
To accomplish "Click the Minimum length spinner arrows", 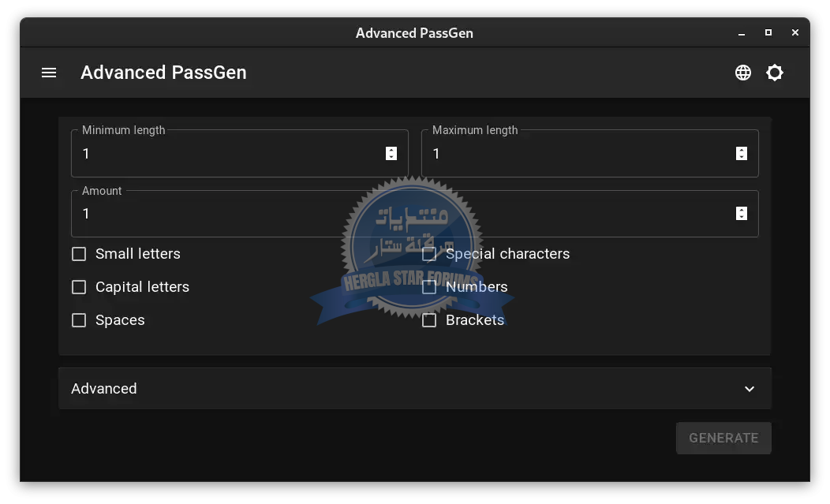I will pos(391,154).
